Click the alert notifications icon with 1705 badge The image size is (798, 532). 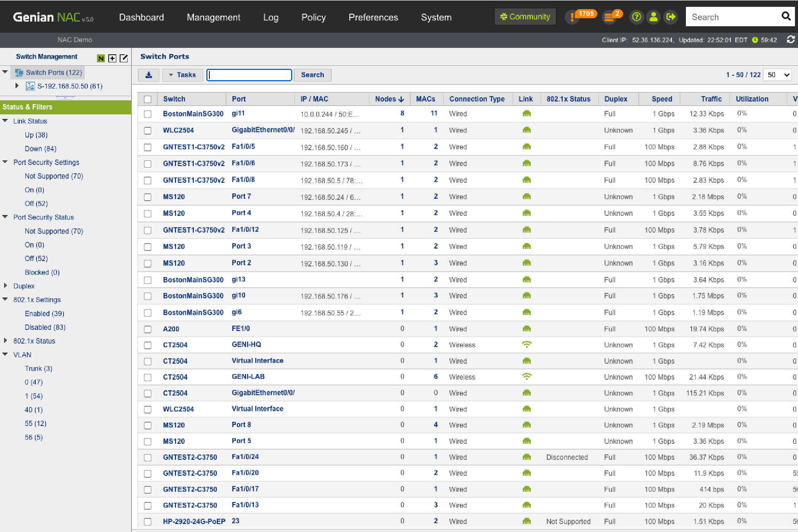click(x=572, y=17)
